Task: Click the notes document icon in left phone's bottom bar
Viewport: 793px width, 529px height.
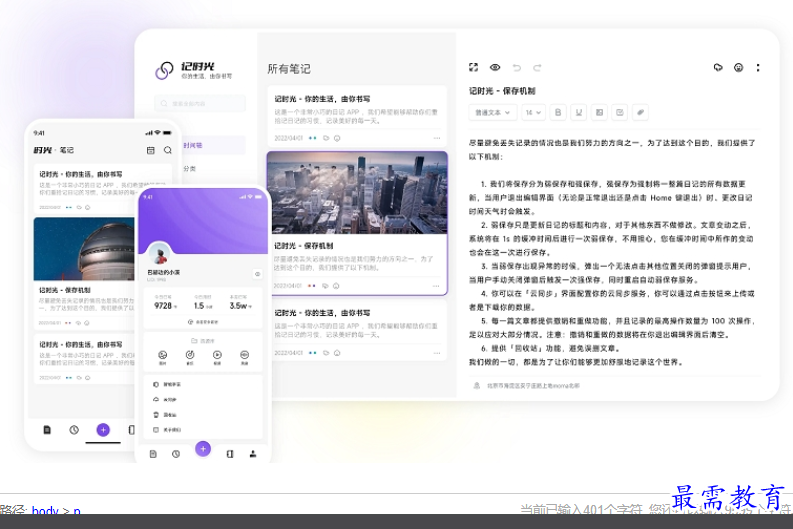Action: (47, 430)
